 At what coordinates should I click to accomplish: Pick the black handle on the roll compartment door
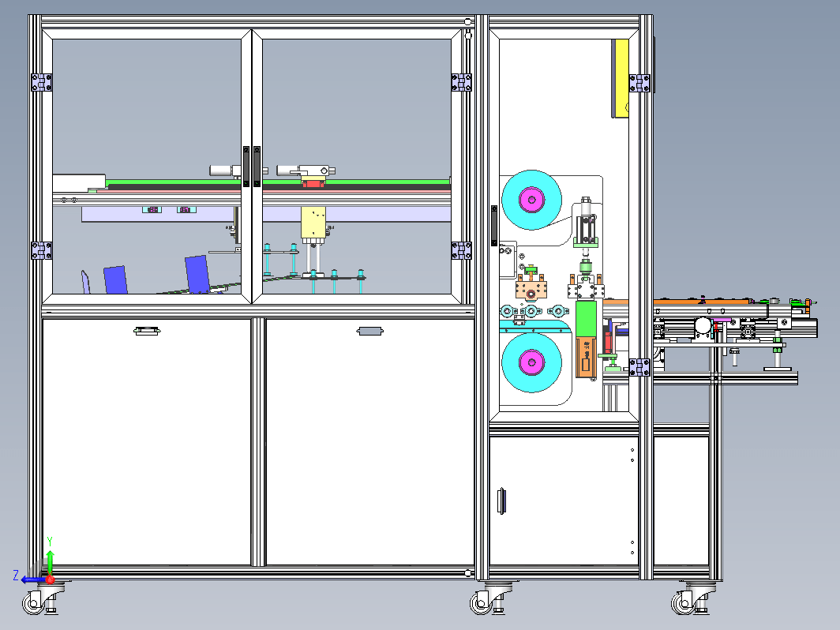[x=494, y=226]
